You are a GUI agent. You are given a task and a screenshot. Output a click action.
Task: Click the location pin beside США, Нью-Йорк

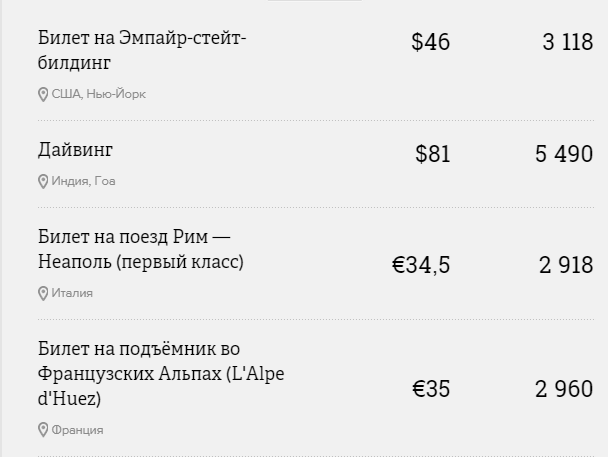(43, 95)
